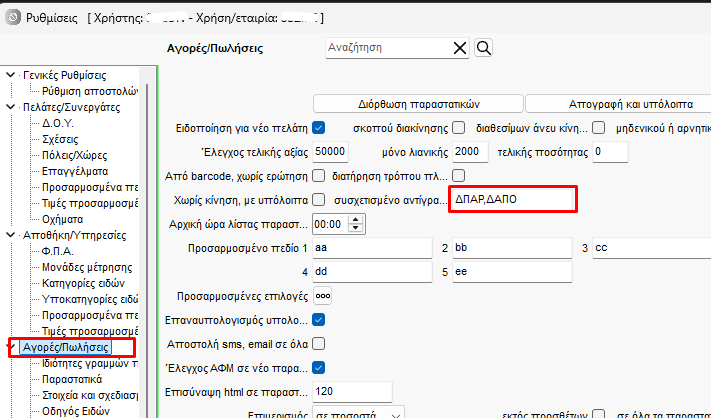
Task: Click Έλεγχος τελικής αξίας field 50000
Action: (331, 152)
